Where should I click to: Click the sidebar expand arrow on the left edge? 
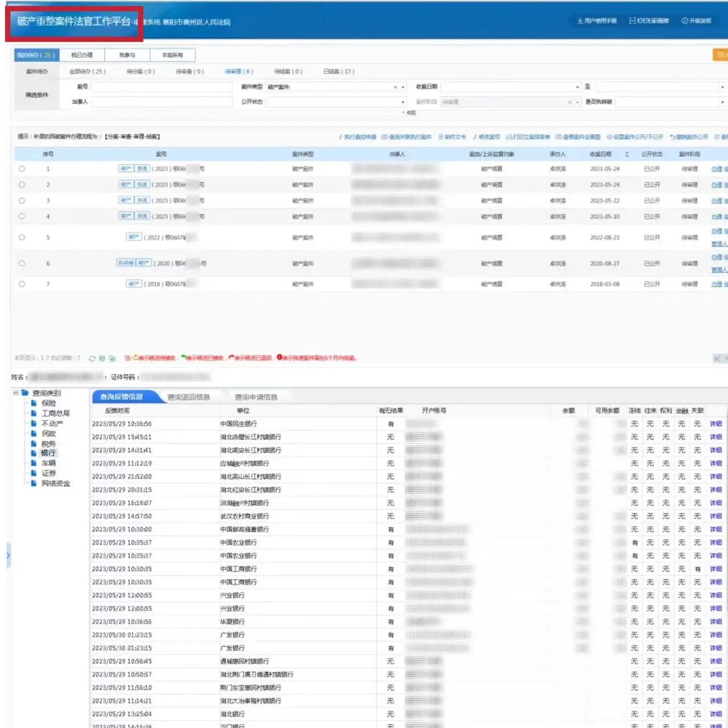[8, 555]
